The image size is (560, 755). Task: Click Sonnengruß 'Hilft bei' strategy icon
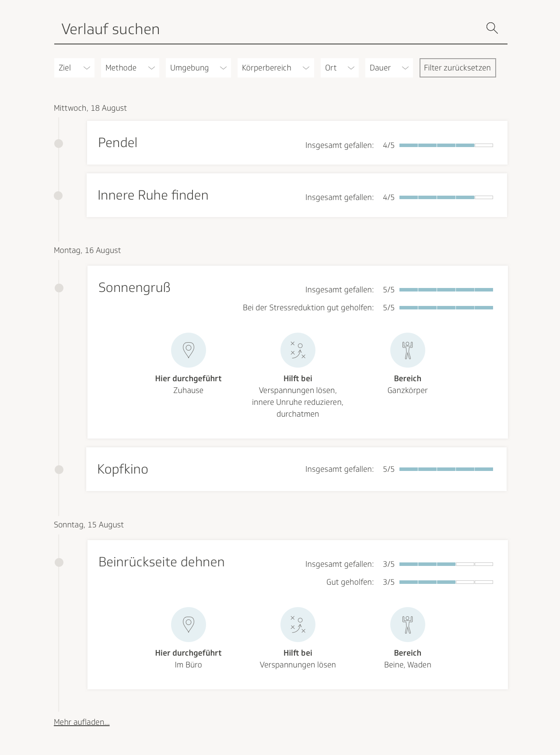coord(298,350)
